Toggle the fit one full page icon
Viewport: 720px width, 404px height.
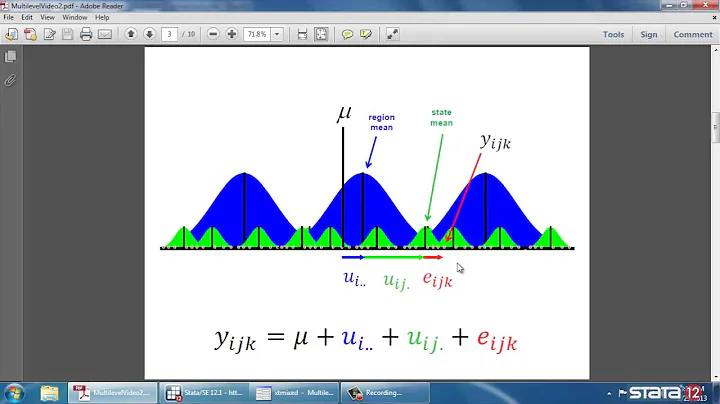(321, 34)
